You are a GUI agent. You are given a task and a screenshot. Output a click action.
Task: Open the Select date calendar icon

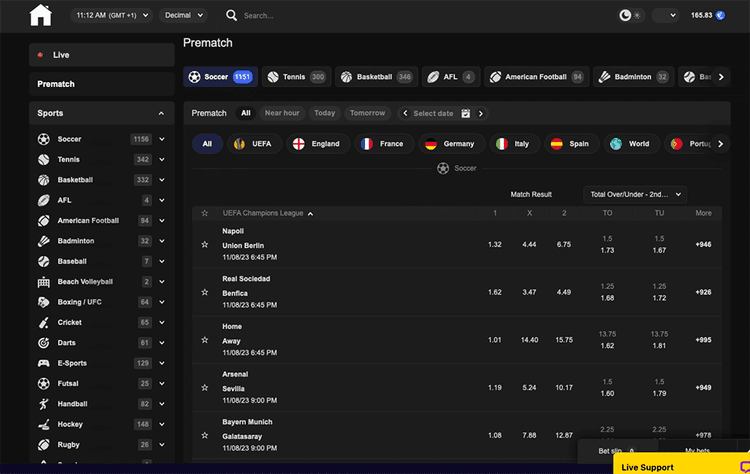click(x=465, y=113)
